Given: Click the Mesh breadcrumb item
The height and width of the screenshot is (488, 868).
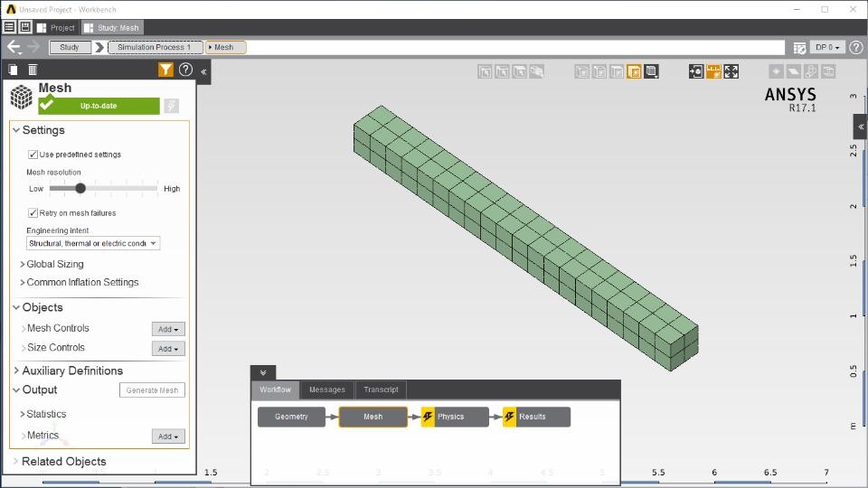Looking at the screenshot, I should point(225,47).
